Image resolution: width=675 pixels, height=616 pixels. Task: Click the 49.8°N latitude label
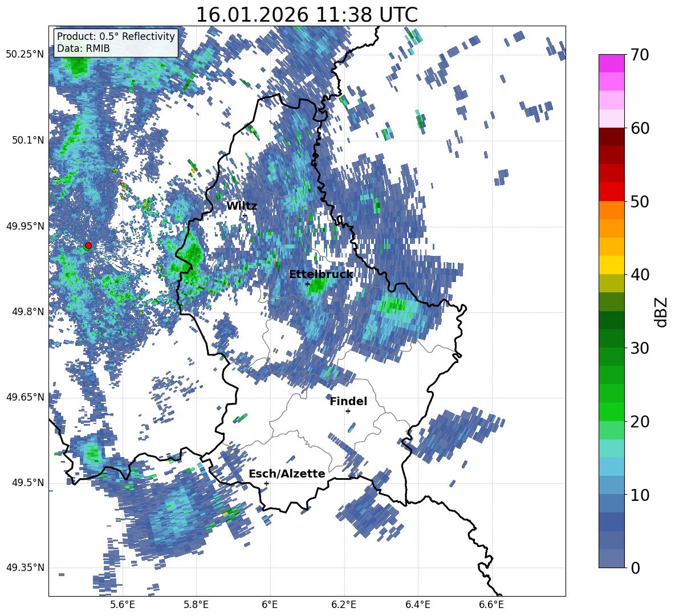click(29, 312)
